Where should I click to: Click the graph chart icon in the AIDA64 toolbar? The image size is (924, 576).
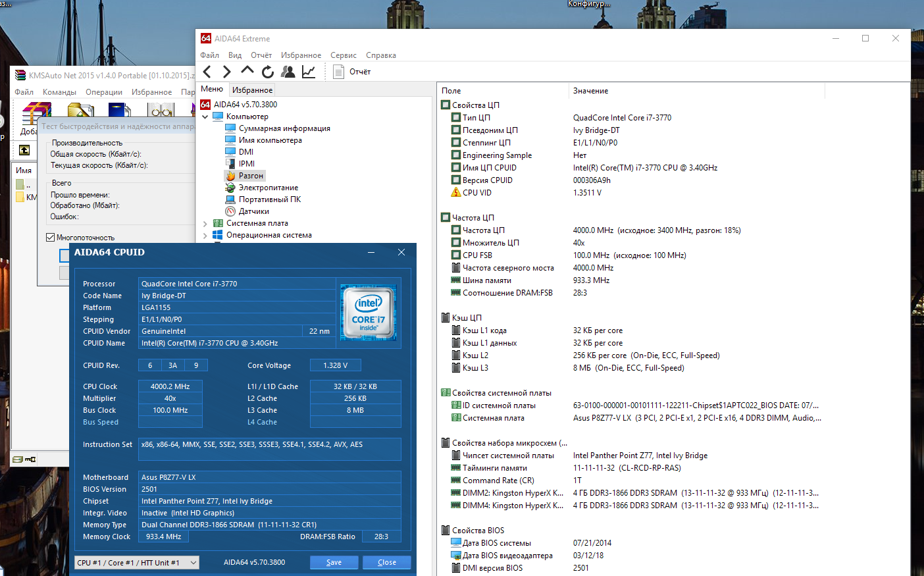click(x=309, y=72)
